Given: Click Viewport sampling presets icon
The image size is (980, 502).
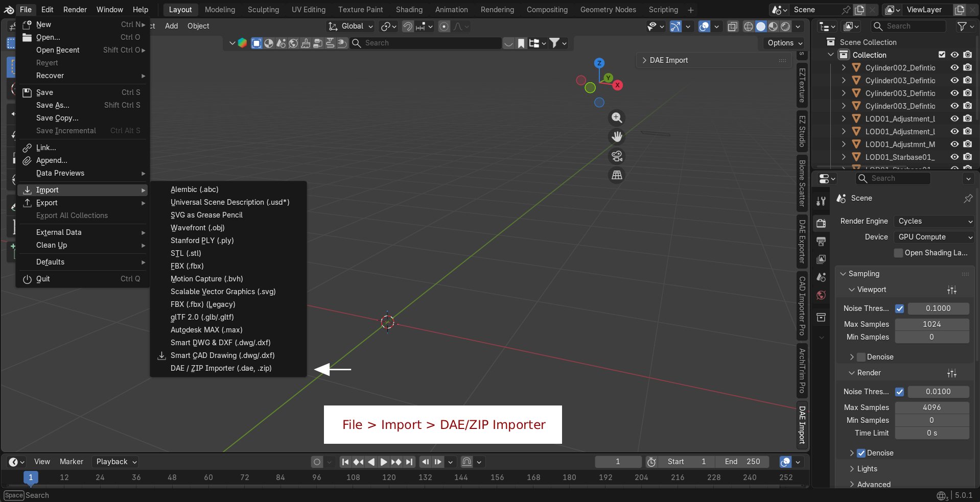Looking at the screenshot, I should (951, 290).
